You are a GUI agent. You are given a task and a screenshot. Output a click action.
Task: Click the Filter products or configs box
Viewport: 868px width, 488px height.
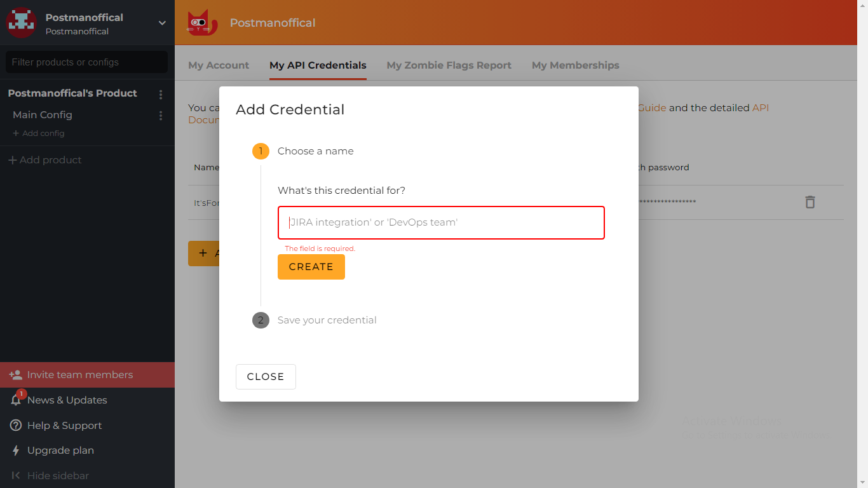pyautogui.click(x=86, y=62)
